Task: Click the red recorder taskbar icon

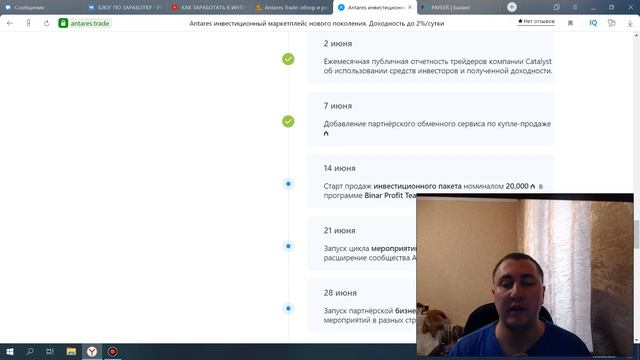Action: click(x=112, y=351)
